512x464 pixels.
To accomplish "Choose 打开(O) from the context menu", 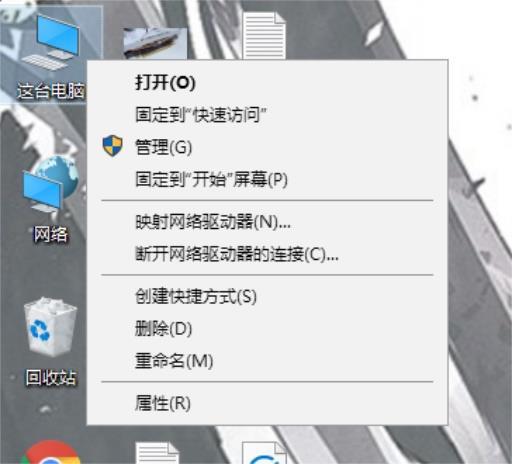I will 267,82.
